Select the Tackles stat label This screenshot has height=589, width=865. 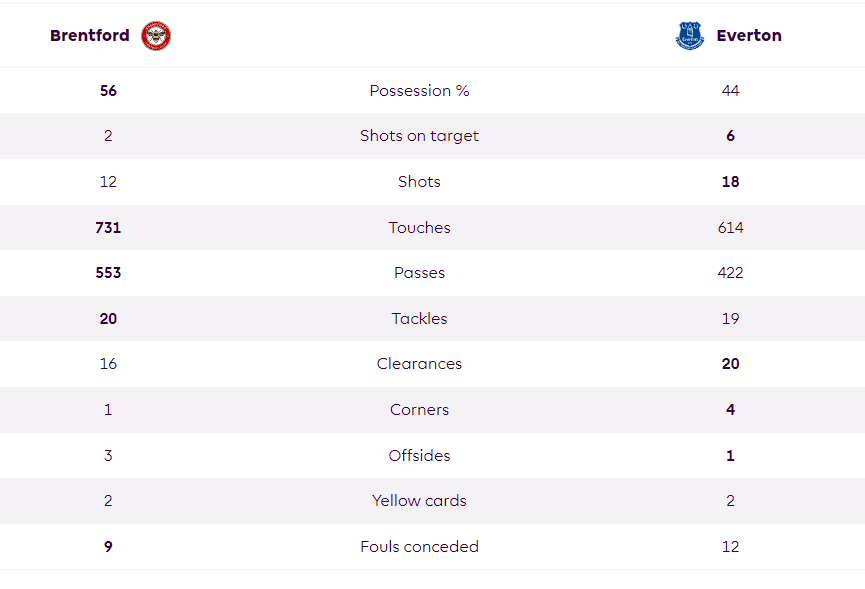point(419,318)
